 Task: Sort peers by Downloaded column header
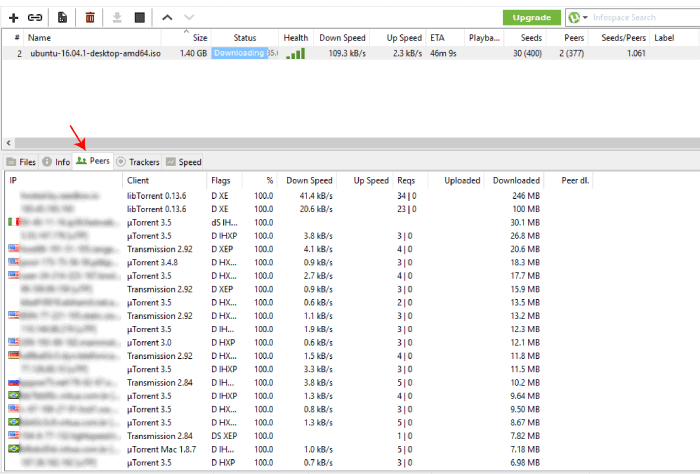click(x=516, y=180)
